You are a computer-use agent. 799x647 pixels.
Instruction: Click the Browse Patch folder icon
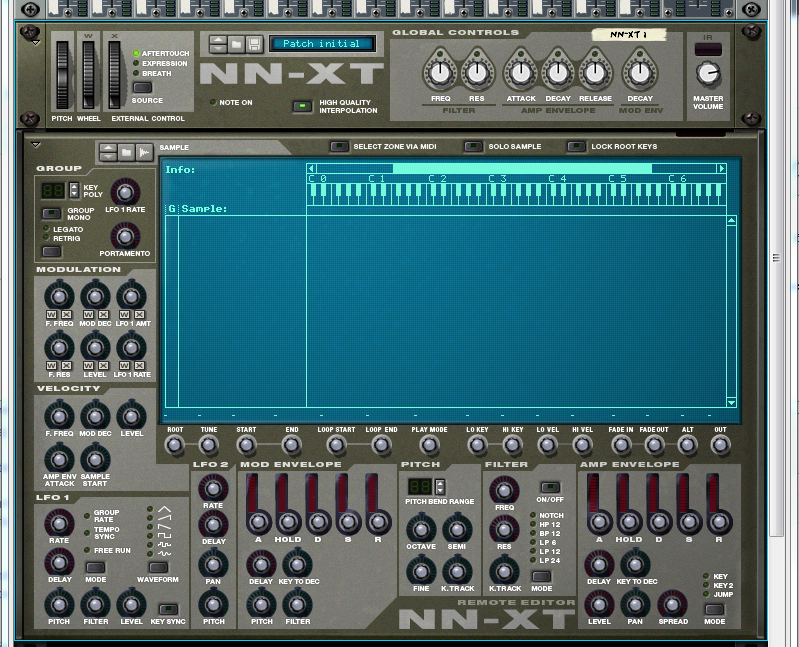pos(235,44)
